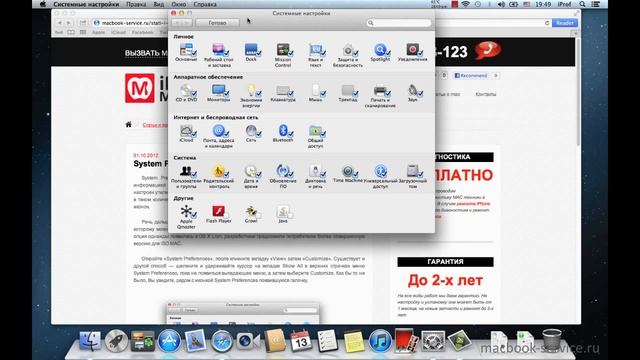Check the Growl checkbox

tap(258, 215)
